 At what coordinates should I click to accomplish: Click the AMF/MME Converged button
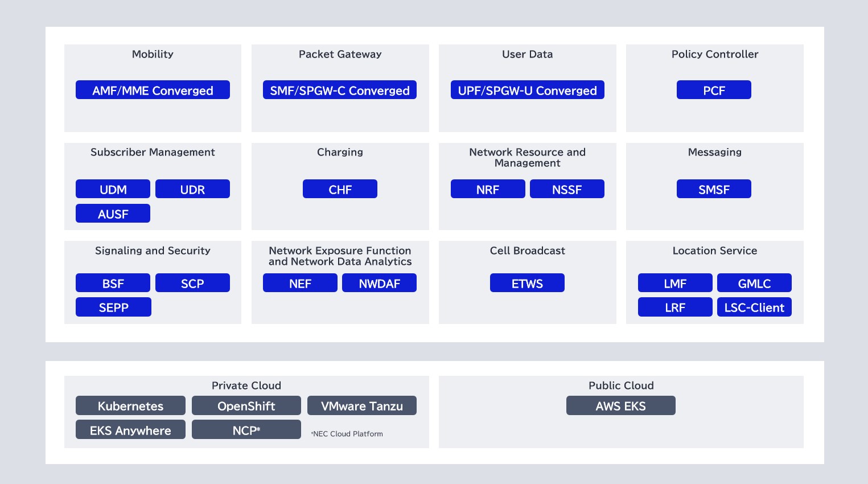[153, 90]
